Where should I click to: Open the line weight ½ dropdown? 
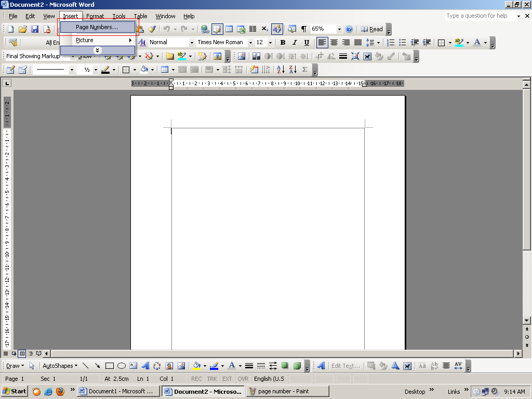click(x=96, y=70)
